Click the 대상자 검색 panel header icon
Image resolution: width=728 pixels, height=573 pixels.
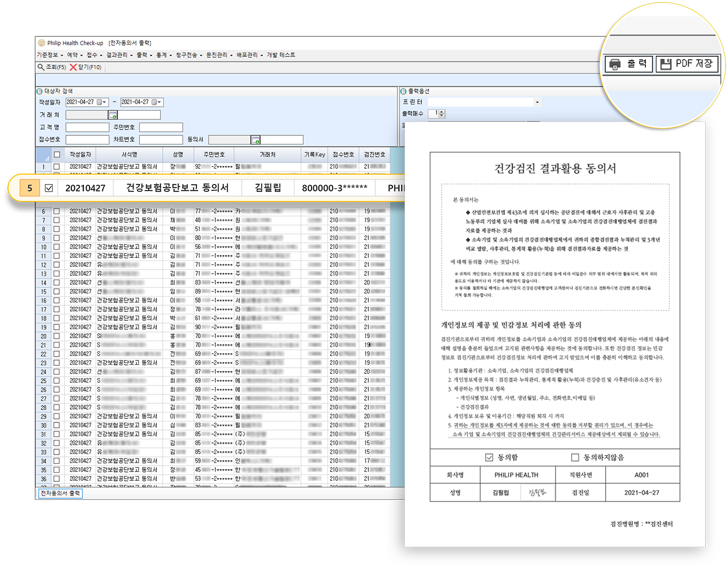pos(40,91)
